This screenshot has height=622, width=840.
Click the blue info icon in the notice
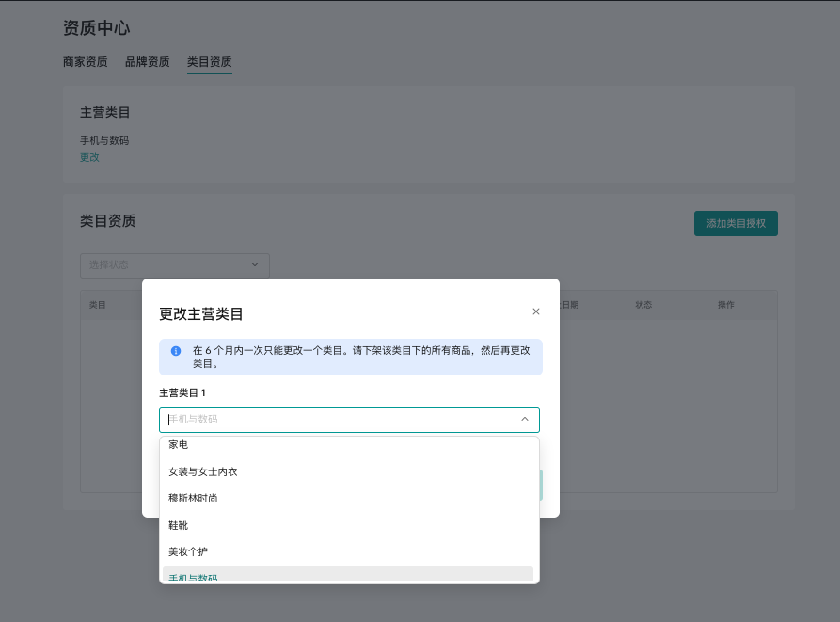(x=176, y=350)
